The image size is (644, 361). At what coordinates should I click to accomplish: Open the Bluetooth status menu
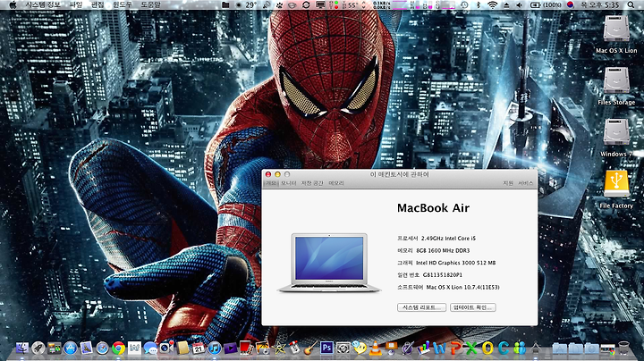point(478,5)
